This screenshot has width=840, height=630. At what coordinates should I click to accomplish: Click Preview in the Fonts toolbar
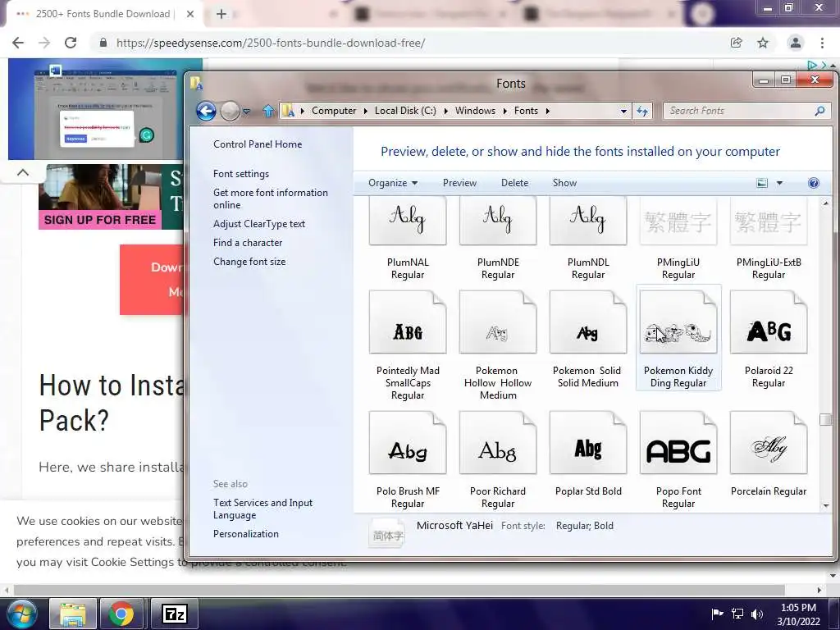coord(459,183)
